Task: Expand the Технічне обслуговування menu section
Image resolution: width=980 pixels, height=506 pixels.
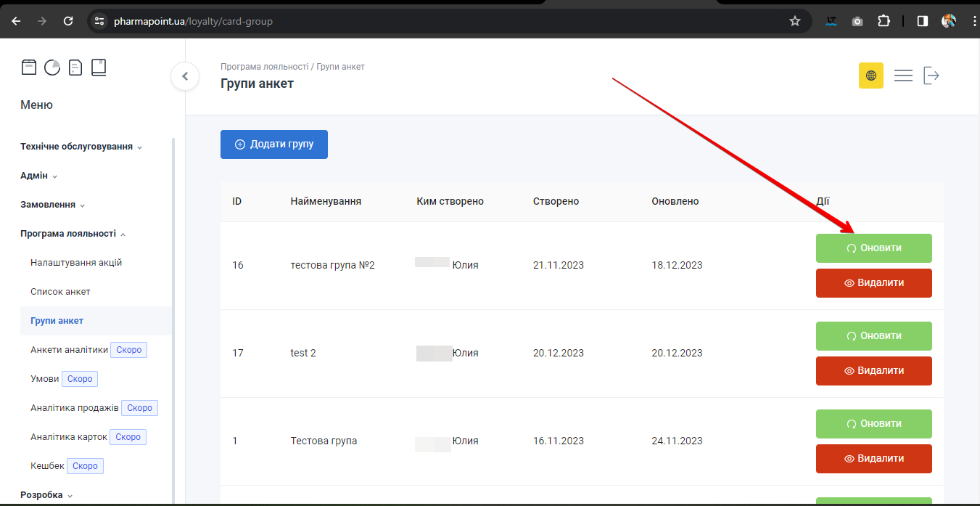Action: [x=81, y=147]
